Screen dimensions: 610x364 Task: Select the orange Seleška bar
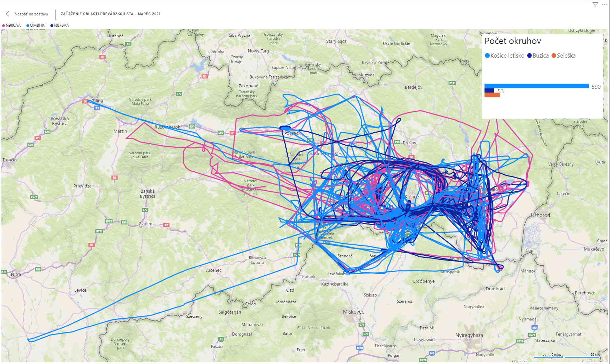492,95
